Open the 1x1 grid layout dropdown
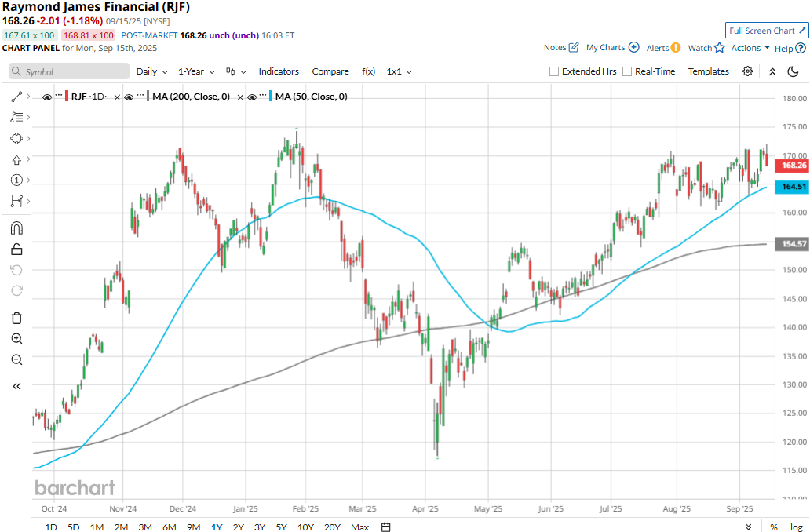This screenshot has height=532, width=810. coord(399,71)
